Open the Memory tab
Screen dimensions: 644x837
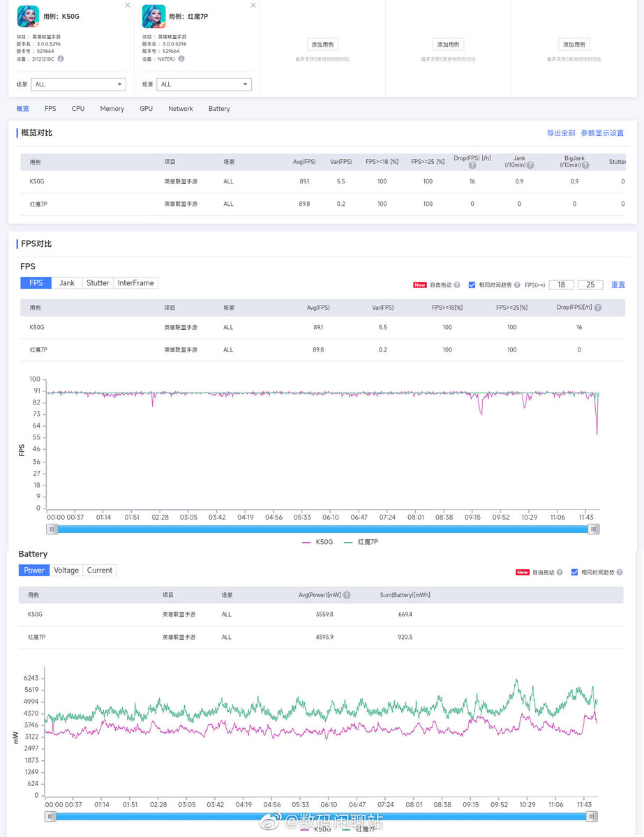(112, 109)
